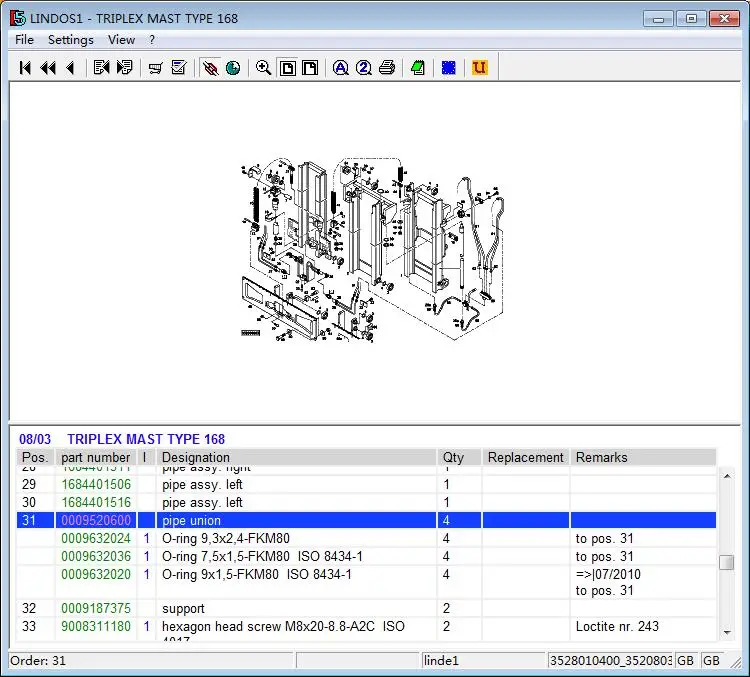Click 'O-ring 9,3x2,4-FKM80' designation
750x677 pixels.
(x=226, y=538)
